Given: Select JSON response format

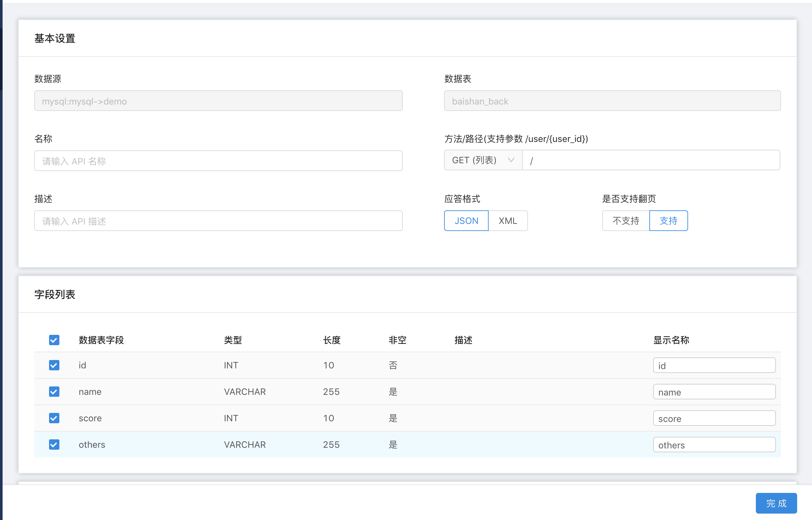Looking at the screenshot, I should pos(466,221).
